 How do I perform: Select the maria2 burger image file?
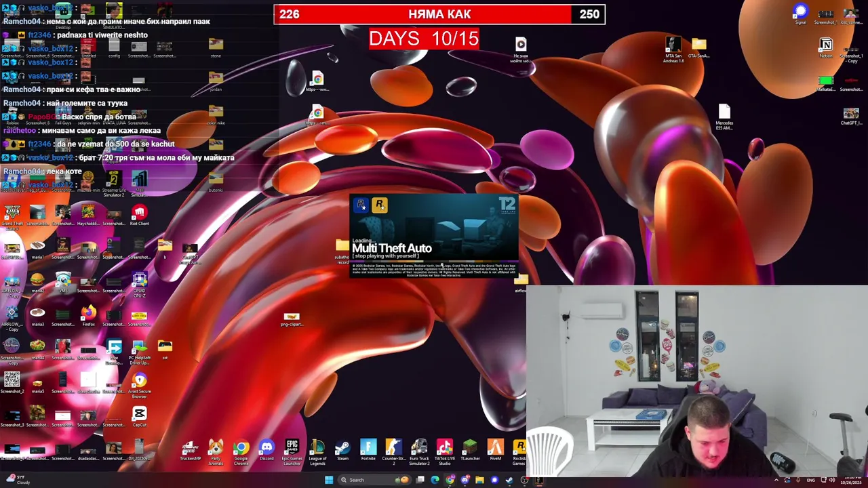(37, 282)
